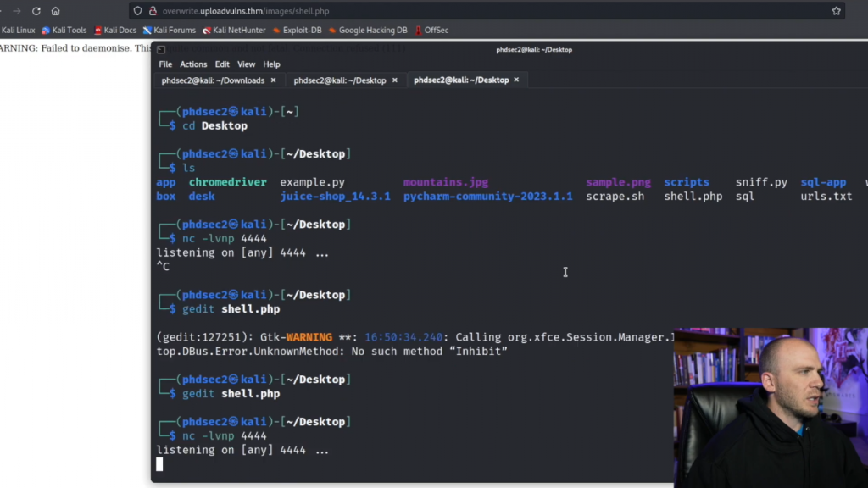Open the terminal View menu
Screen dimensions: 868x488
(x=246, y=64)
